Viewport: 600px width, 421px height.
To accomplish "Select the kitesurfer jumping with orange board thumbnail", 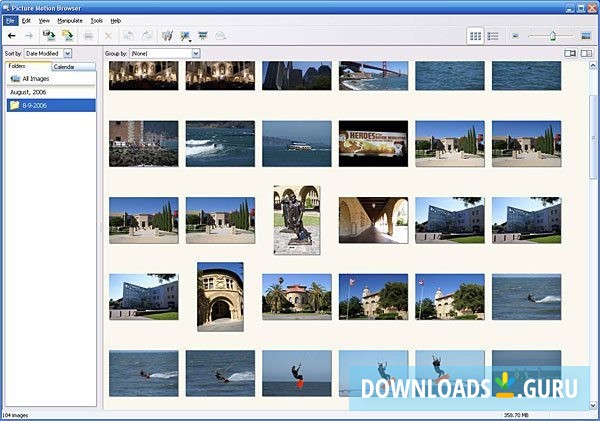I will (x=297, y=374).
